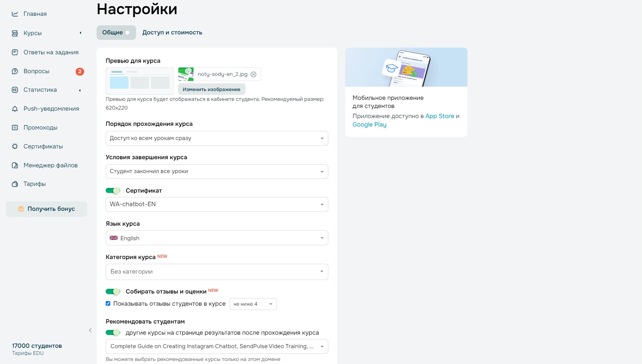Click the Вопросы question mark icon
The image size is (642, 364).
point(15,71)
